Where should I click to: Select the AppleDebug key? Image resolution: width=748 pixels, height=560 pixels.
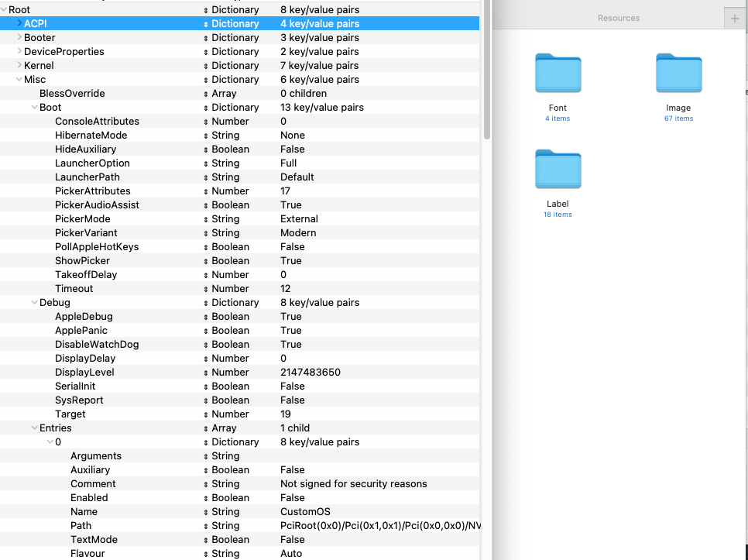tap(84, 316)
